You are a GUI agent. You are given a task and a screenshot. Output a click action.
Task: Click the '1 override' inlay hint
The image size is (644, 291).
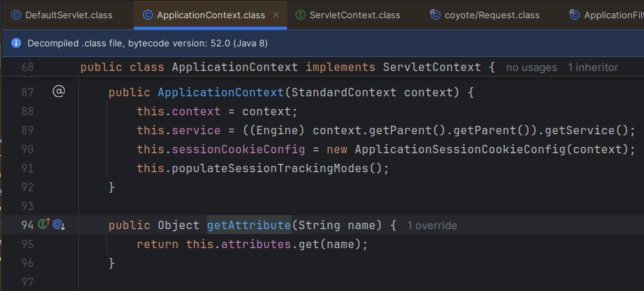click(432, 226)
